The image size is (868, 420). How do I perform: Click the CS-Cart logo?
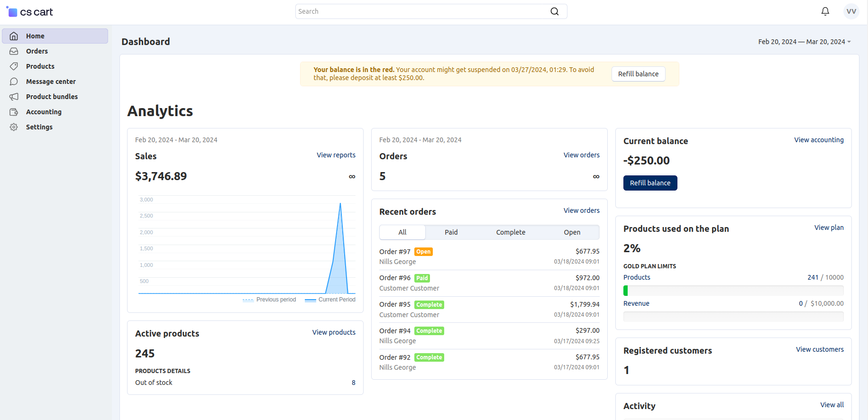click(x=29, y=12)
